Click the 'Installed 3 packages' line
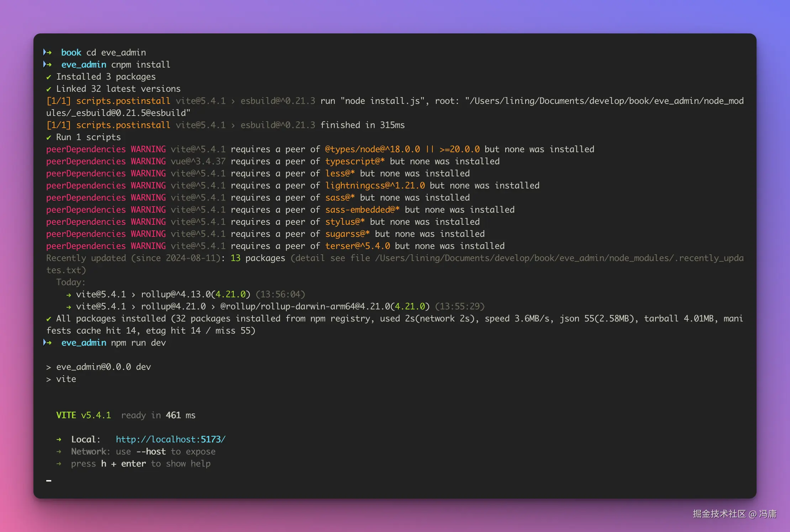This screenshot has width=790, height=532. pyautogui.click(x=101, y=76)
